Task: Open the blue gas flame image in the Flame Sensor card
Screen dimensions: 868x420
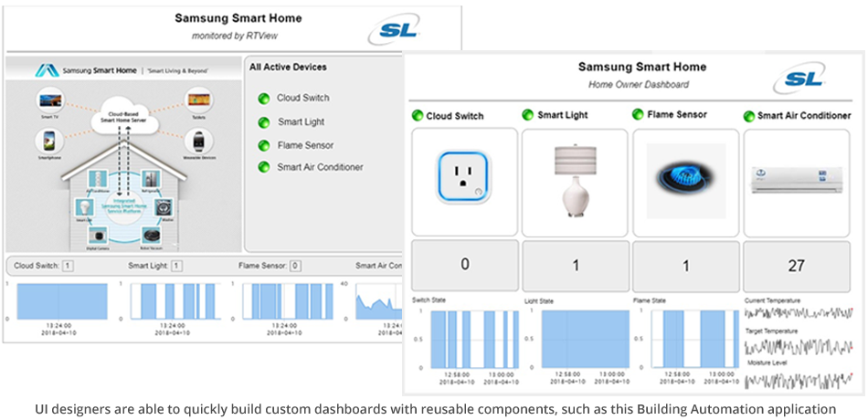Action: [686, 179]
